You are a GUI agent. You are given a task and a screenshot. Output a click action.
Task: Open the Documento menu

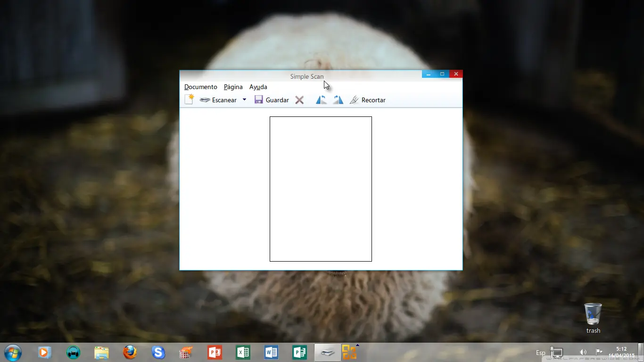201,87
